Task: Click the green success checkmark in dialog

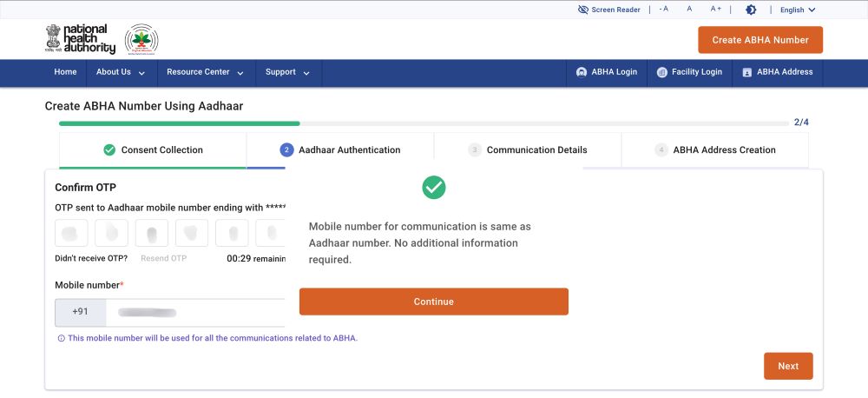Action: (x=434, y=188)
